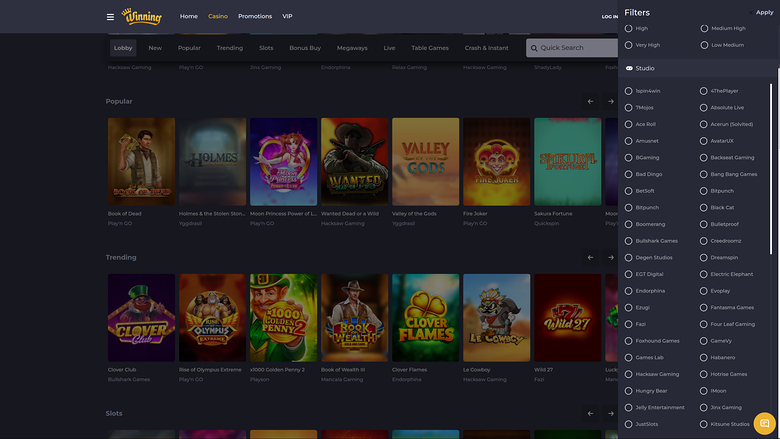Open the Table Games tab
Viewport: 780px width, 439px height.
pyautogui.click(x=430, y=48)
